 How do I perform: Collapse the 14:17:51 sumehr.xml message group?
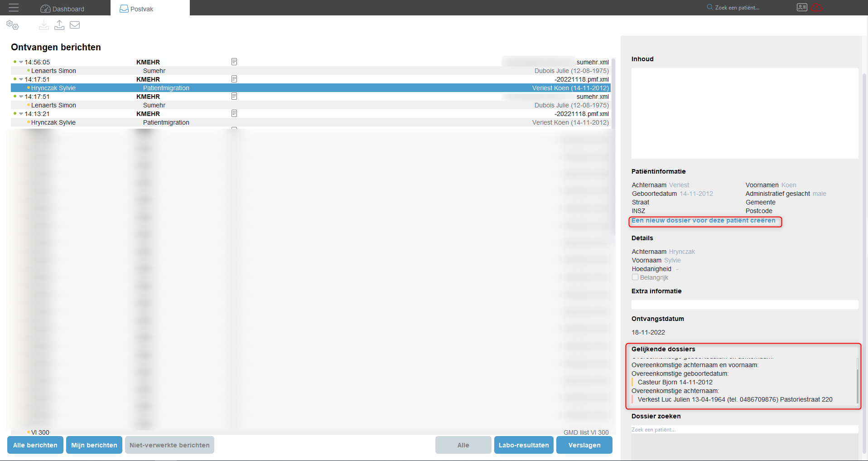click(21, 97)
